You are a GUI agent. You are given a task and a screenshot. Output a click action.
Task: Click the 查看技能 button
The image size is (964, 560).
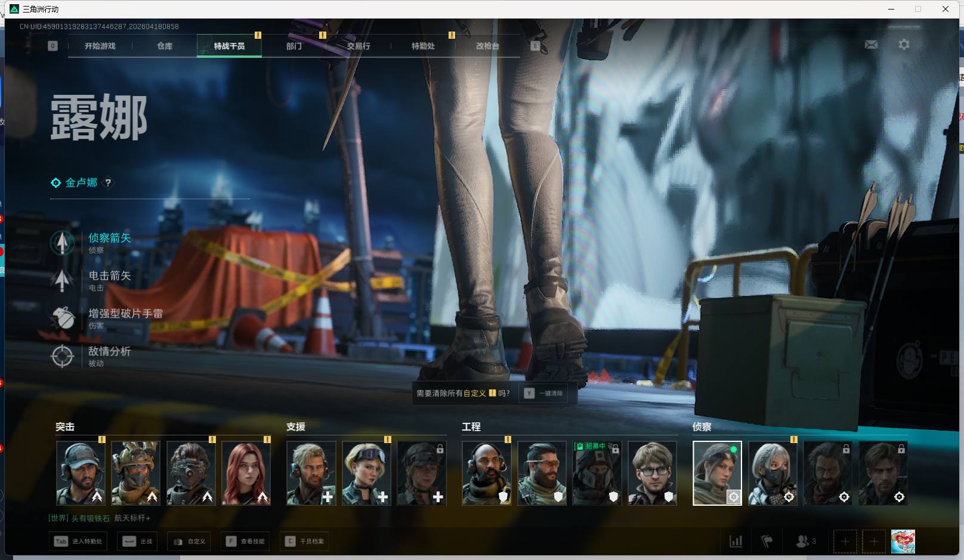pyautogui.click(x=245, y=542)
